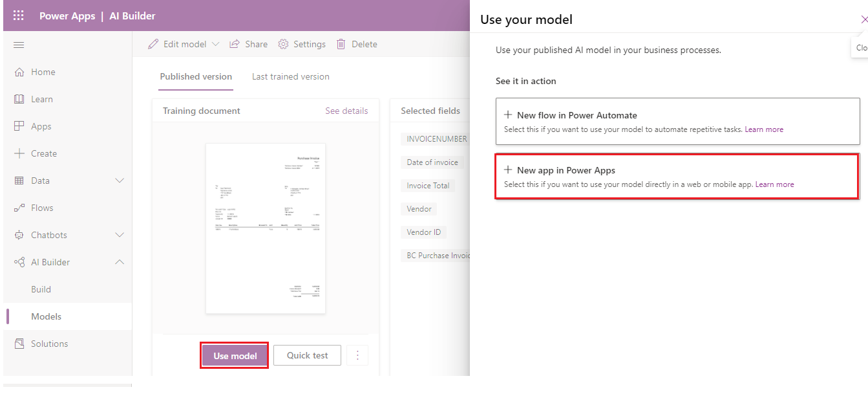Click the Quick test button
Screen dimensions: 868x396
coord(307,355)
